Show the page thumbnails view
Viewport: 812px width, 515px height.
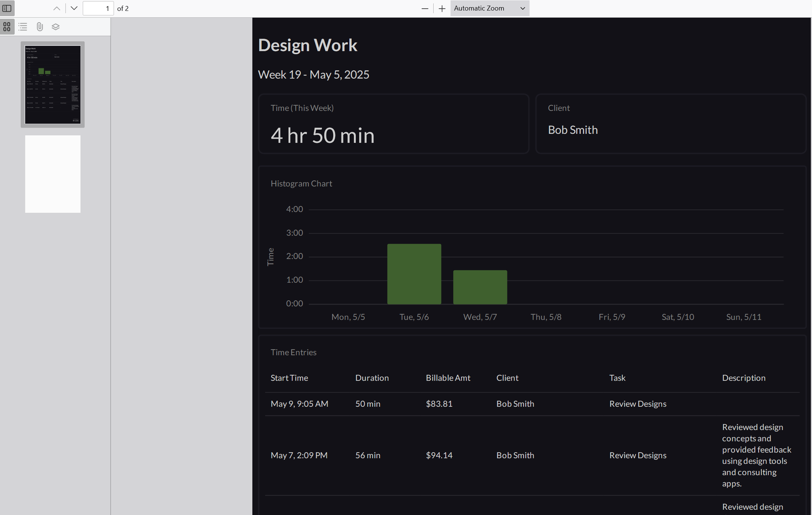(7, 27)
